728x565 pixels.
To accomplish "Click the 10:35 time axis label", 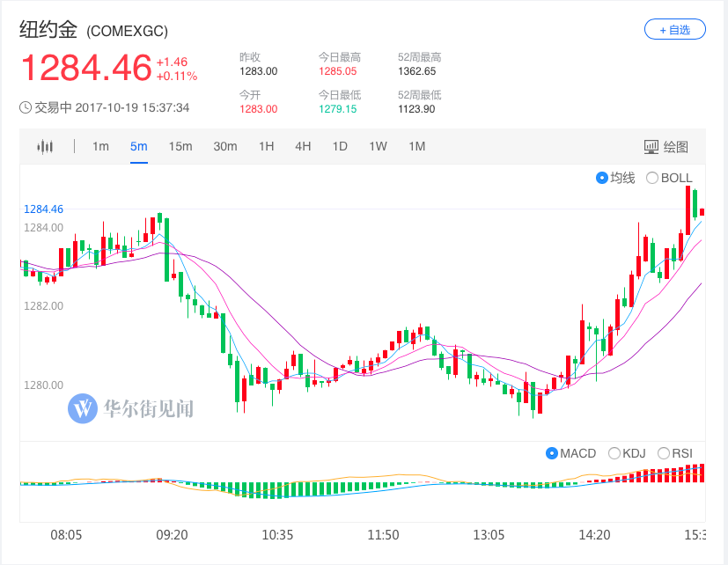I will (277, 535).
